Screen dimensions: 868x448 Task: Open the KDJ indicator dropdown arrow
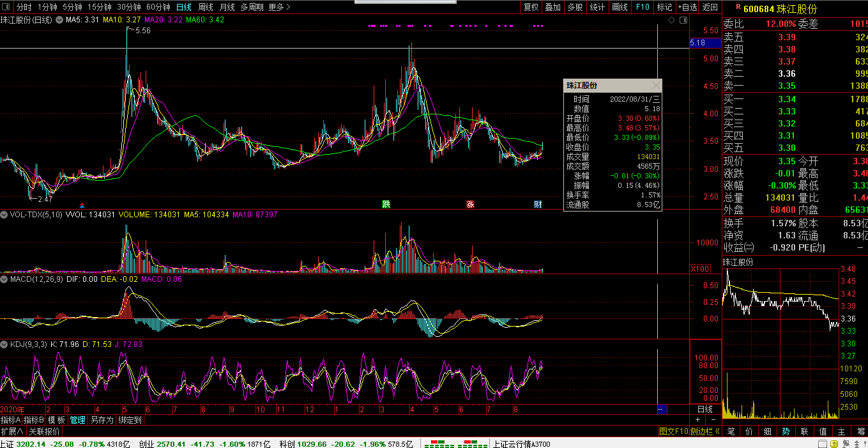pyautogui.click(x=4, y=344)
